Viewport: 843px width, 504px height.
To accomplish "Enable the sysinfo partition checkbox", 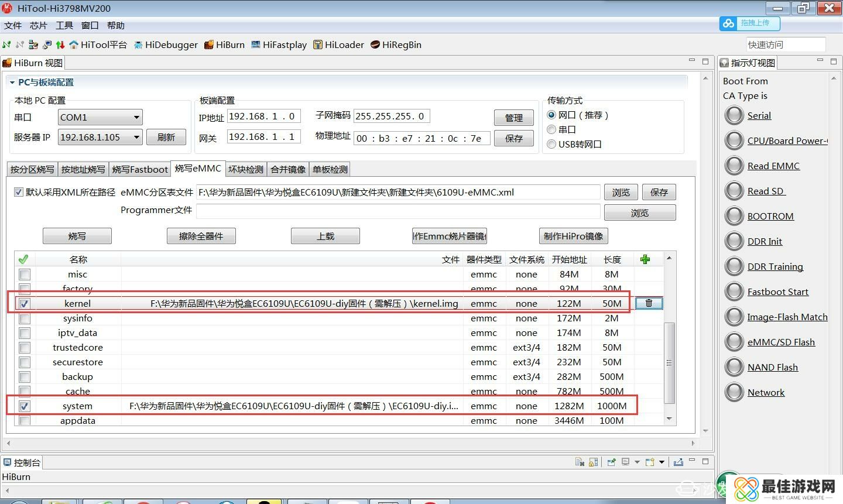I will [25, 318].
